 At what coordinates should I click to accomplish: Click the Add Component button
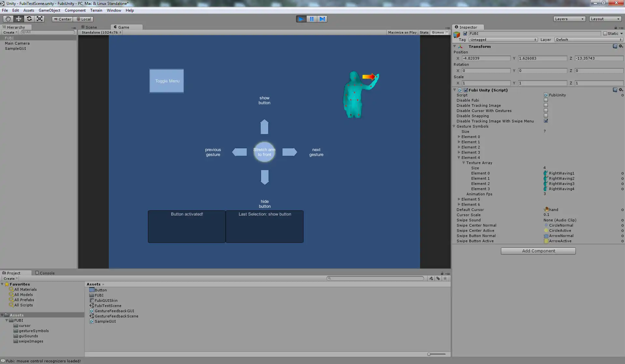coord(538,251)
